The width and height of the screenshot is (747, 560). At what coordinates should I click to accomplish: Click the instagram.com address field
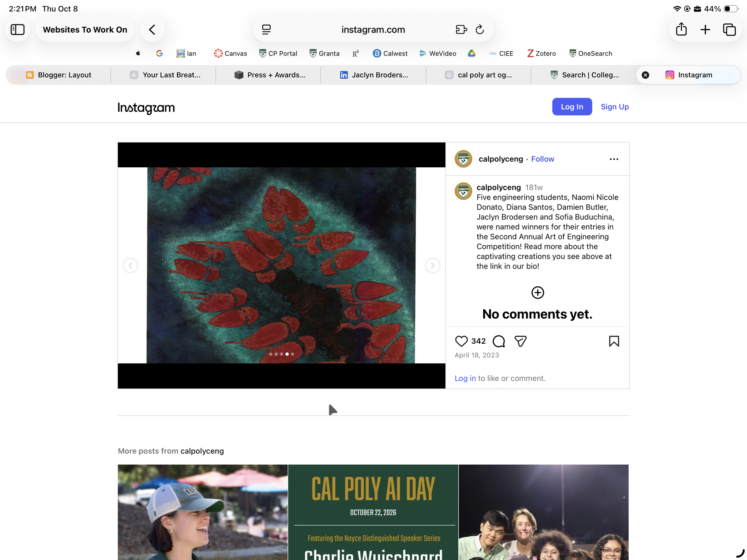pyautogui.click(x=373, y=30)
